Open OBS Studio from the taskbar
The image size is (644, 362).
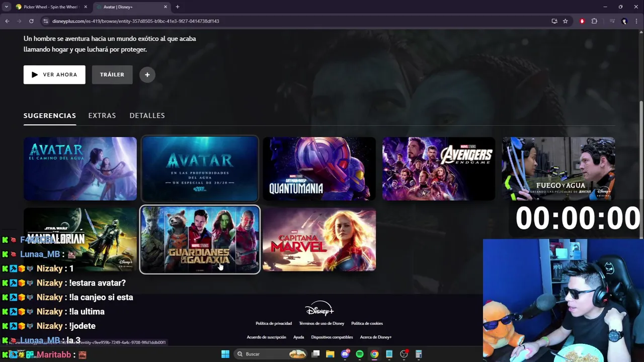click(404, 354)
